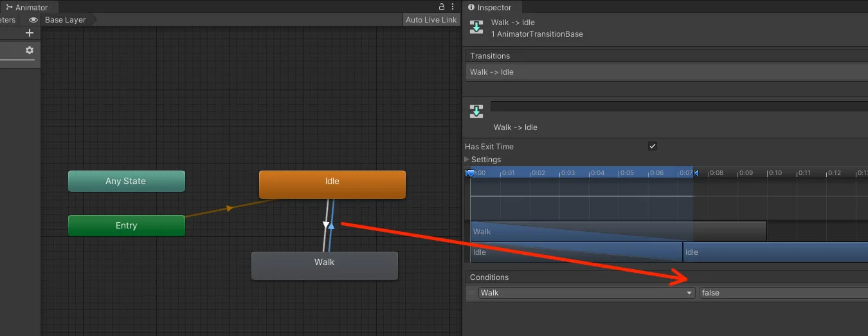868x336 pixels.
Task: Click the transition icon in Inspector header
Action: coord(476,27)
